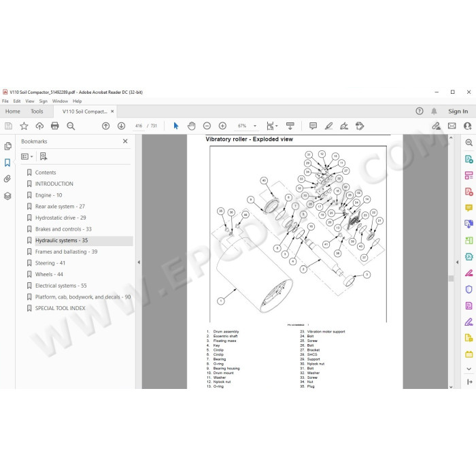The height and width of the screenshot is (476, 476).
Task: Add document to starred via star icon
Action: click(x=24, y=126)
